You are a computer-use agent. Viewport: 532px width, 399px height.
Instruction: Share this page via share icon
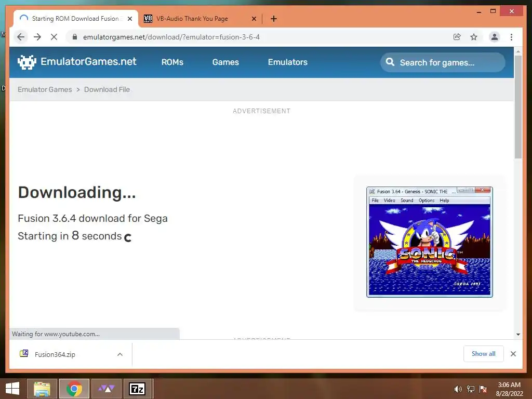457,37
